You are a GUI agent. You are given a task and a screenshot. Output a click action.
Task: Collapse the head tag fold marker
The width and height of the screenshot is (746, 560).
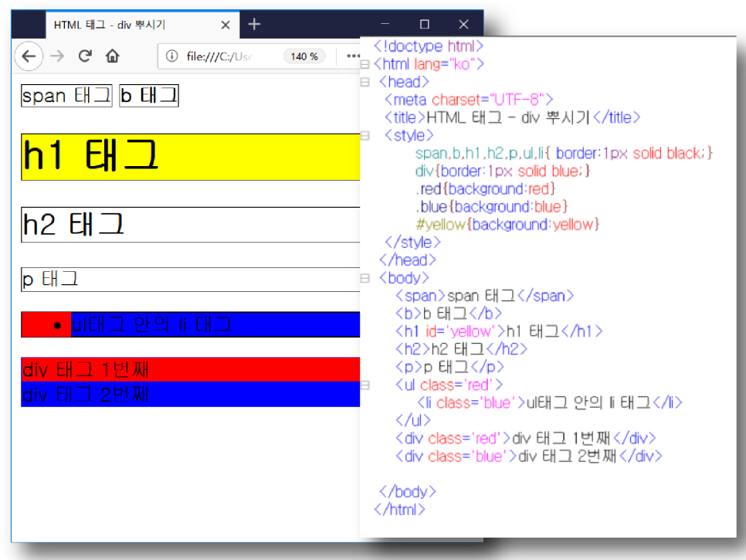click(365, 83)
